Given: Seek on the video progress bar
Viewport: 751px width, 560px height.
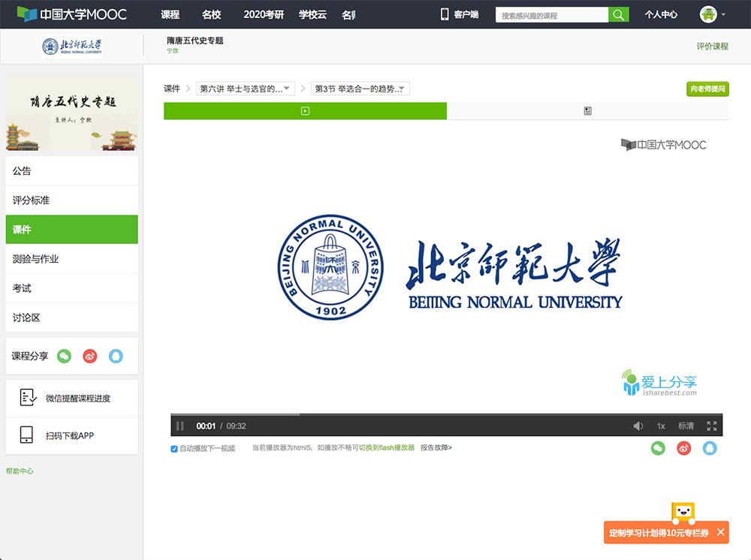Looking at the screenshot, I should (x=446, y=414).
